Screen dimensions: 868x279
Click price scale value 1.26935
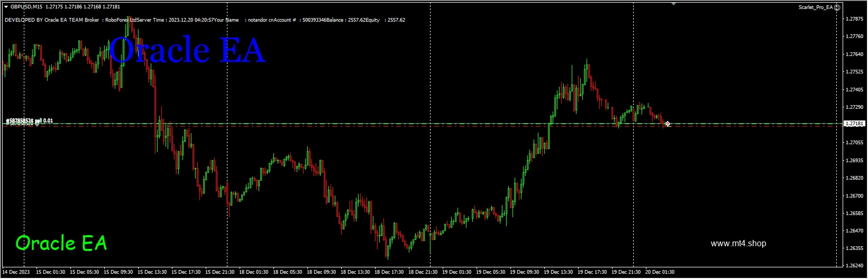pos(855,161)
